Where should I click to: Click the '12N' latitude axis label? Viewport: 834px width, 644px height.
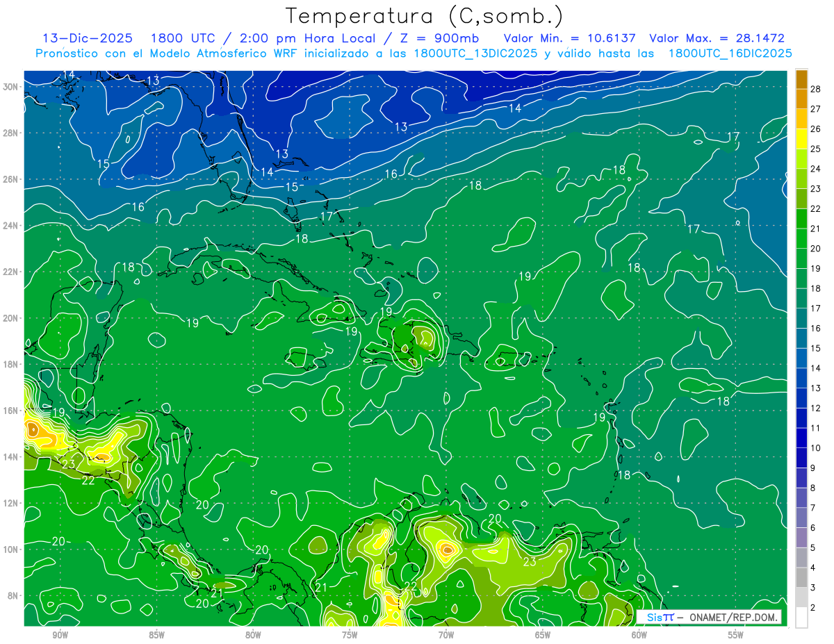(x=12, y=503)
